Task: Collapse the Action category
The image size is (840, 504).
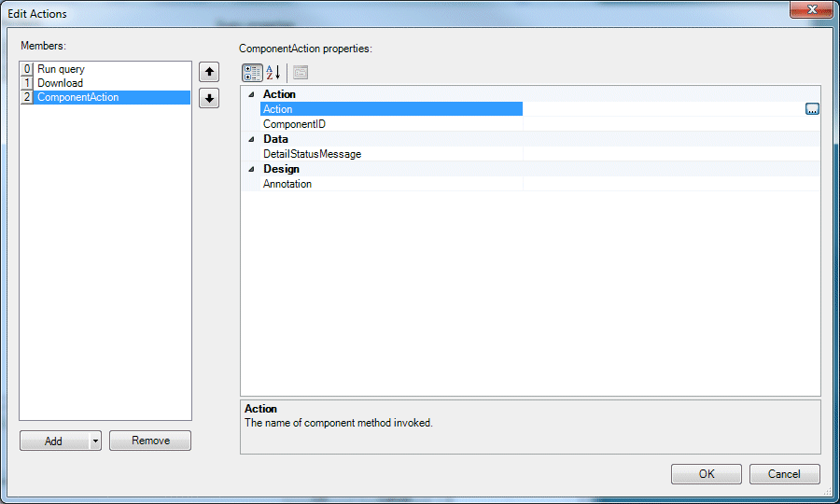Action: (251, 94)
